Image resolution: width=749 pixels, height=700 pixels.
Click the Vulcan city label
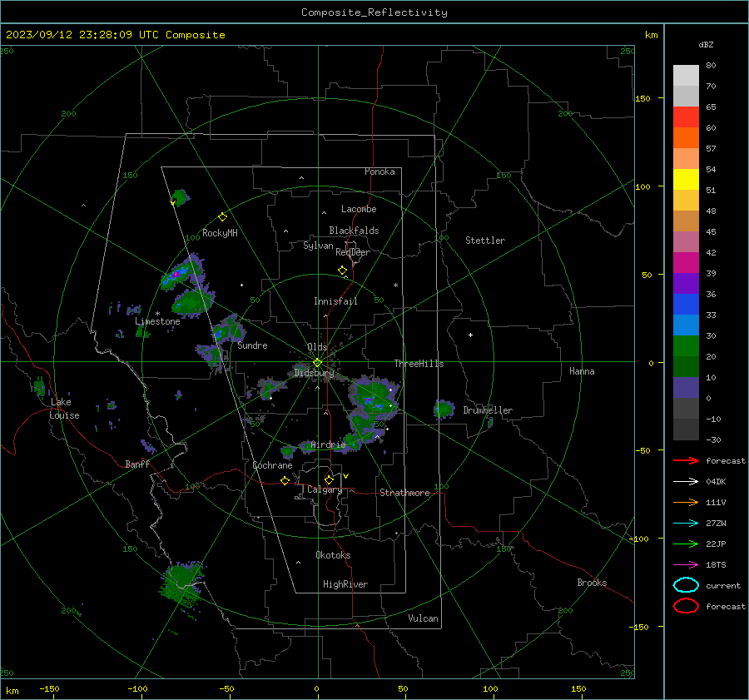424,618
